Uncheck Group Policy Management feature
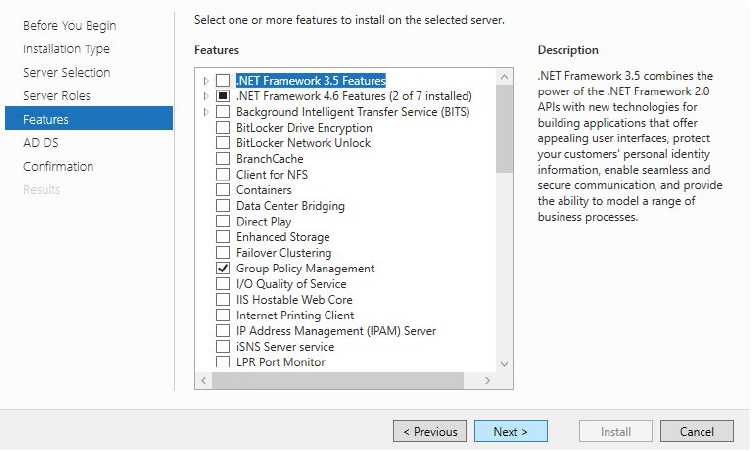Screen dimensions: 752x451 (x=223, y=269)
